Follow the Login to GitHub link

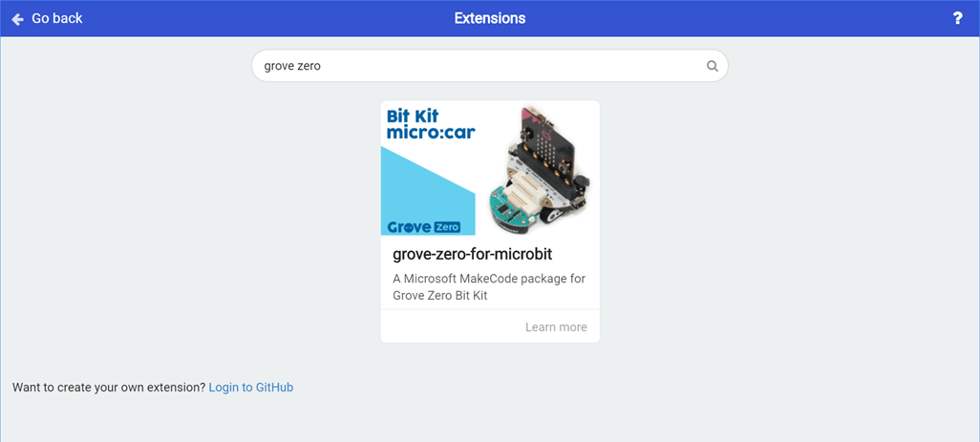pos(251,387)
